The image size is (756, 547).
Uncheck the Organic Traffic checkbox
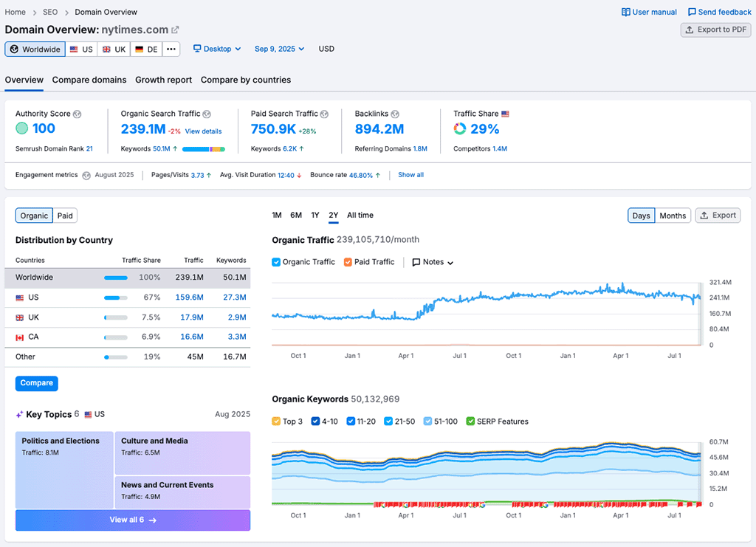tap(276, 262)
